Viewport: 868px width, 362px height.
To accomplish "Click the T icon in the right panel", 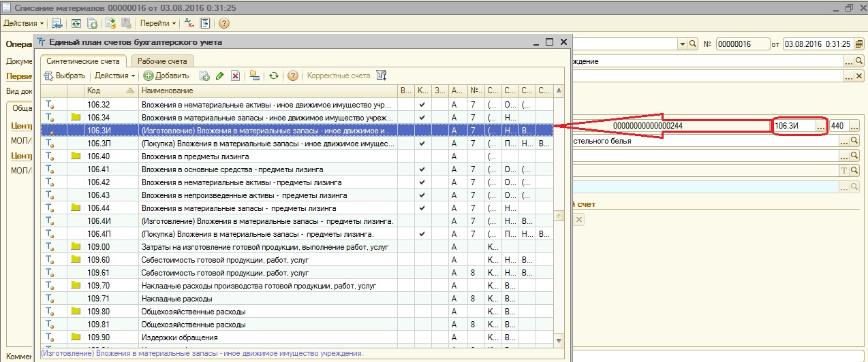I will (x=843, y=171).
